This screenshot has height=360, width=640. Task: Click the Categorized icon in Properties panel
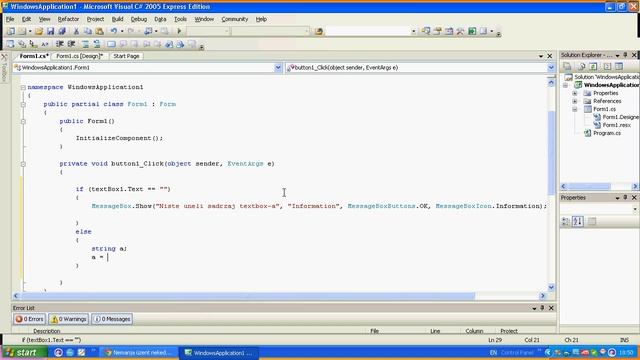(x=566, y=222)
